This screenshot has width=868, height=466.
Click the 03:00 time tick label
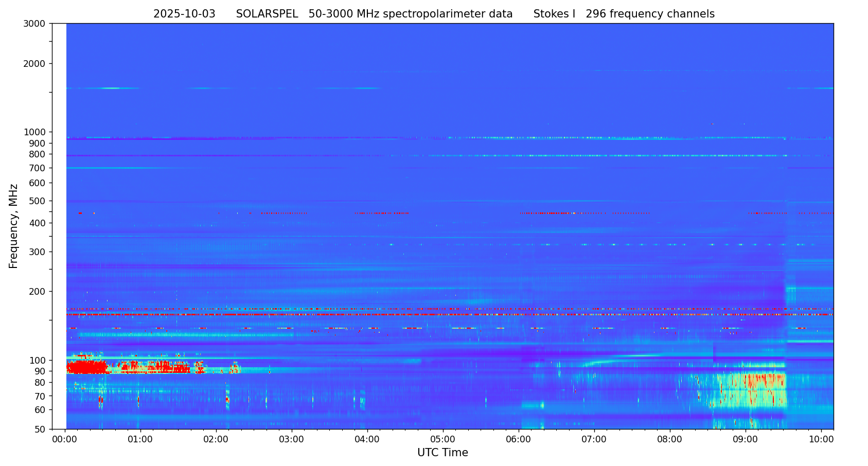point(292,440)
